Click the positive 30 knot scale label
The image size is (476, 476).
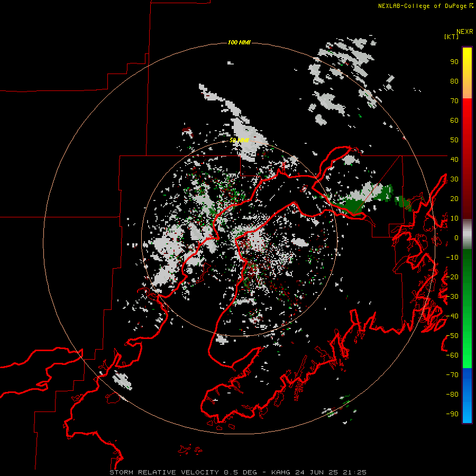(454, 179)
